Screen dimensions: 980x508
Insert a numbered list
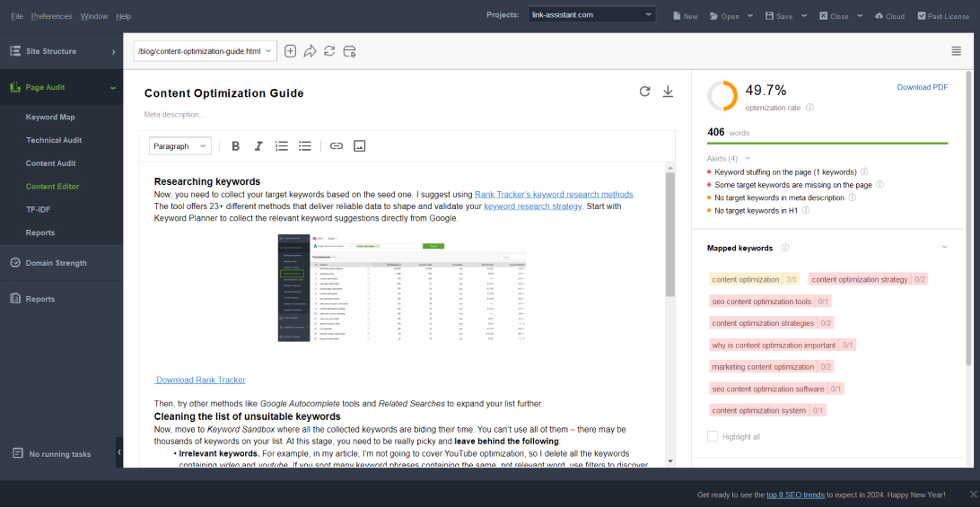(282, 146)
